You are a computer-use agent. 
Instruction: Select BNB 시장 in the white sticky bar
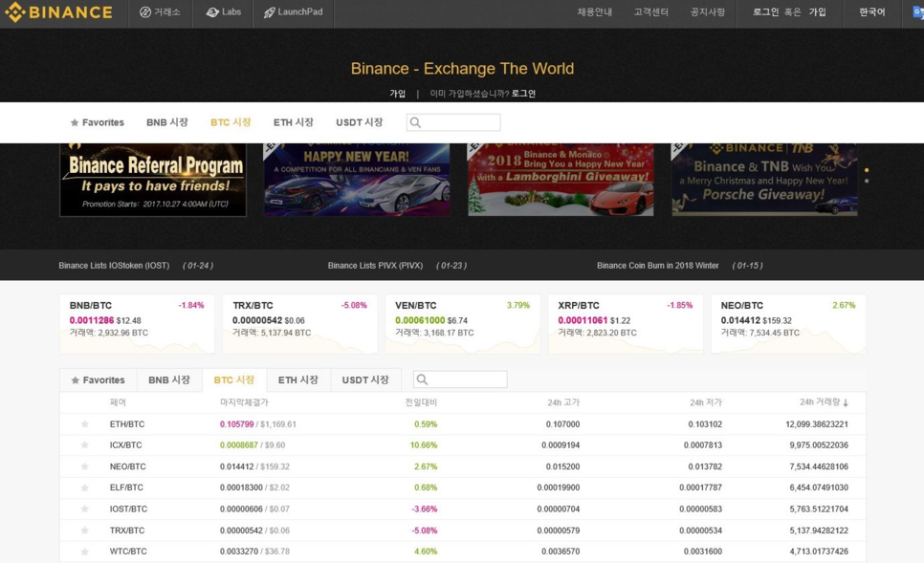pos(167,122)
